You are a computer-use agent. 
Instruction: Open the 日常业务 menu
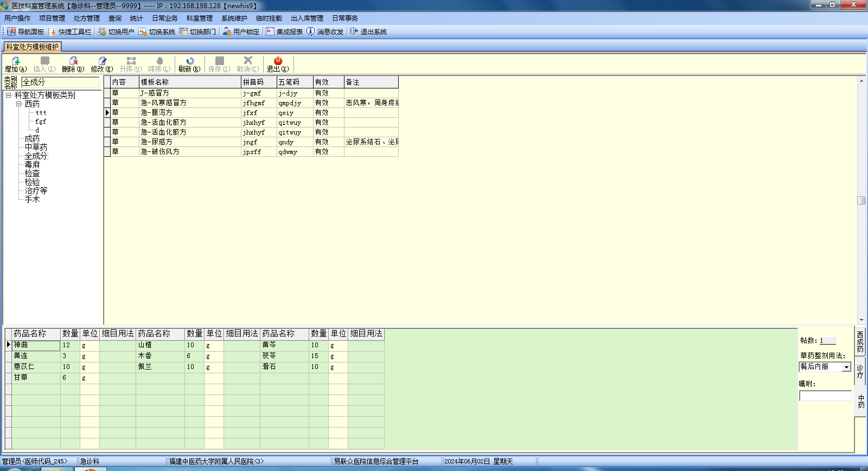(165, 18)
